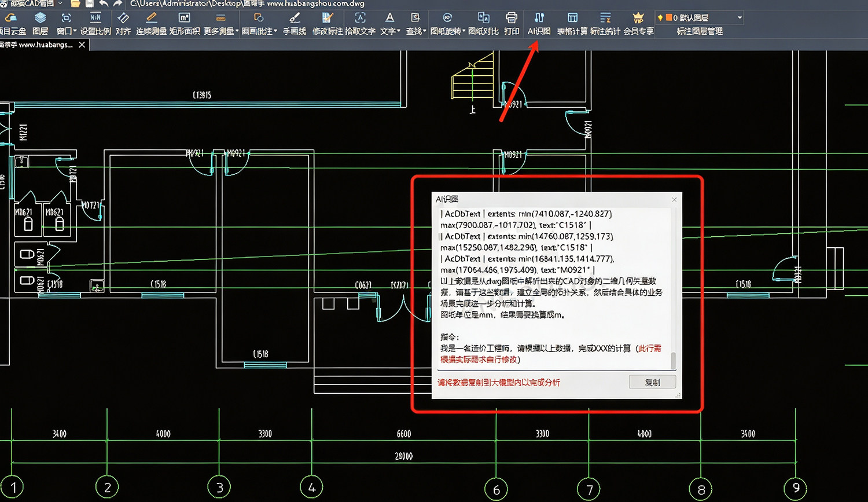Select the 对齐 align tool
Image resolution: width=868 pixels, height=502 pixels.
pos(123,24)
